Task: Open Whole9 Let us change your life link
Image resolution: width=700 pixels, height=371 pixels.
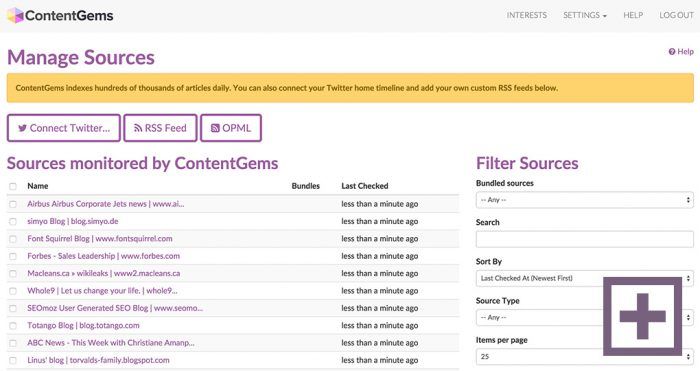Action: tap(102, 291)
